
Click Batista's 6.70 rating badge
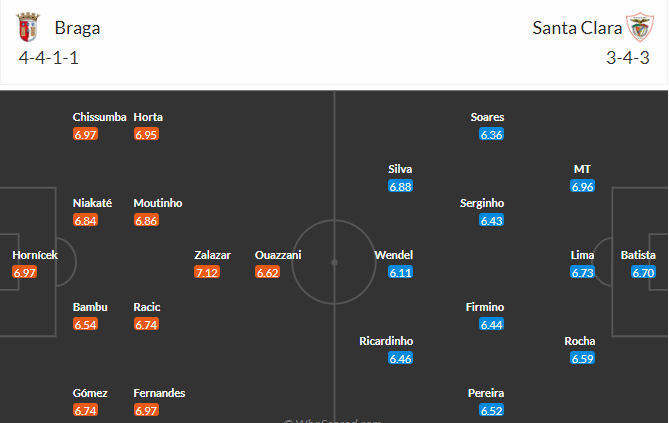[643, 272]
